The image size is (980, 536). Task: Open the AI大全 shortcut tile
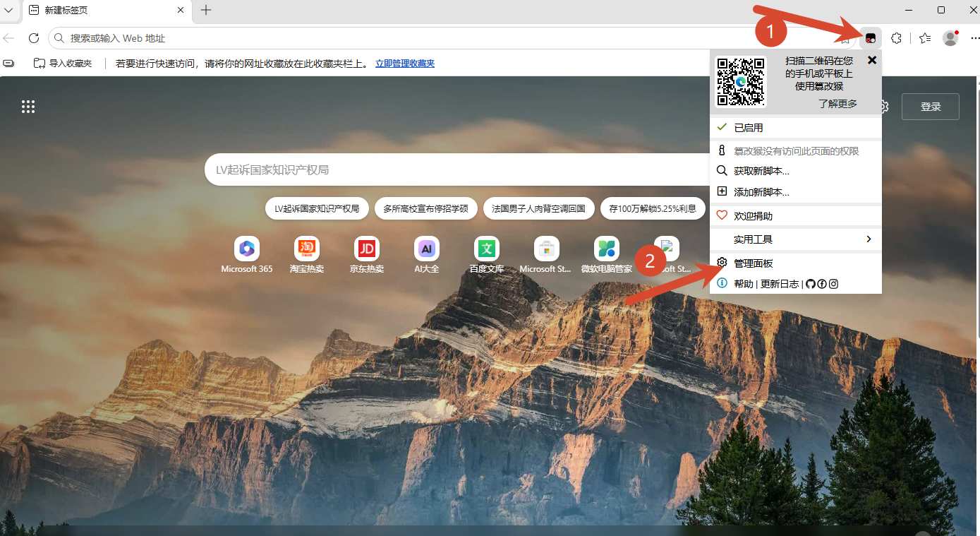(x=427, y=256)
